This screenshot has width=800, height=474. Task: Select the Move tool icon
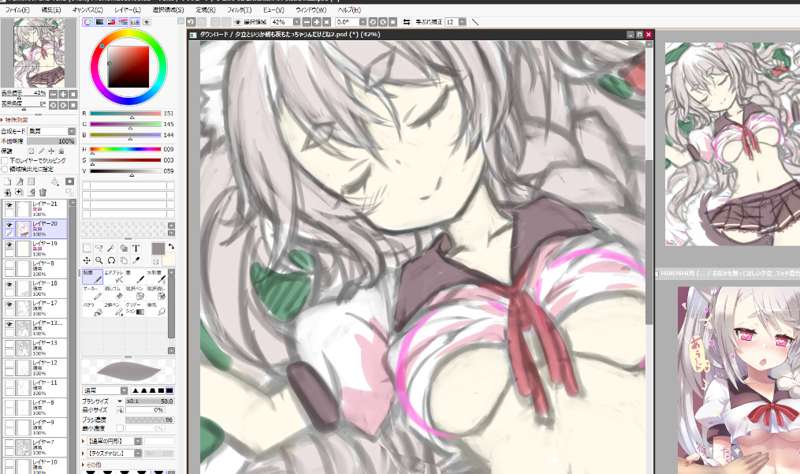[x=87, y=261]
